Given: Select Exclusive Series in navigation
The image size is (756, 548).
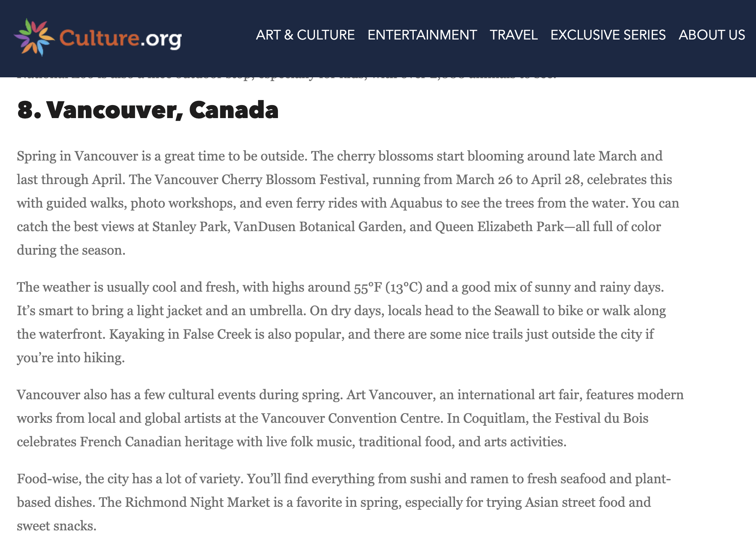Looking at the screenshot, I should [x=608, y=35].
